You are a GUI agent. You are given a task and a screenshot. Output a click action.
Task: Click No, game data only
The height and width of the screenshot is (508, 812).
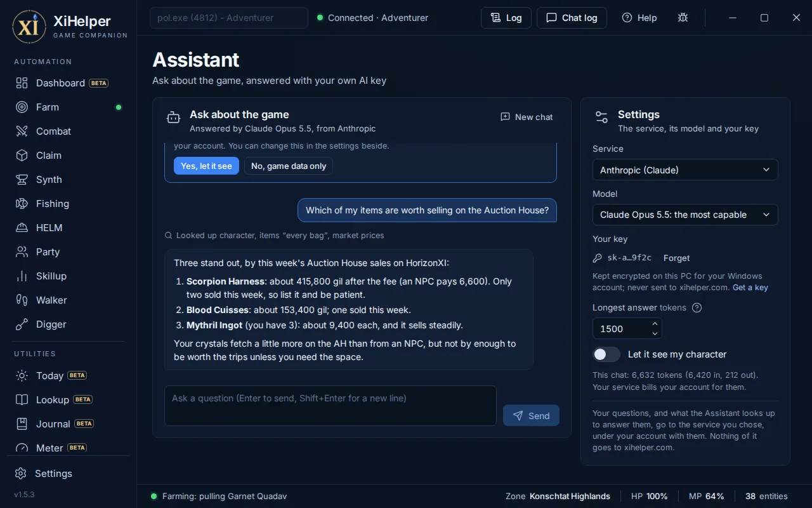(289, 166)
